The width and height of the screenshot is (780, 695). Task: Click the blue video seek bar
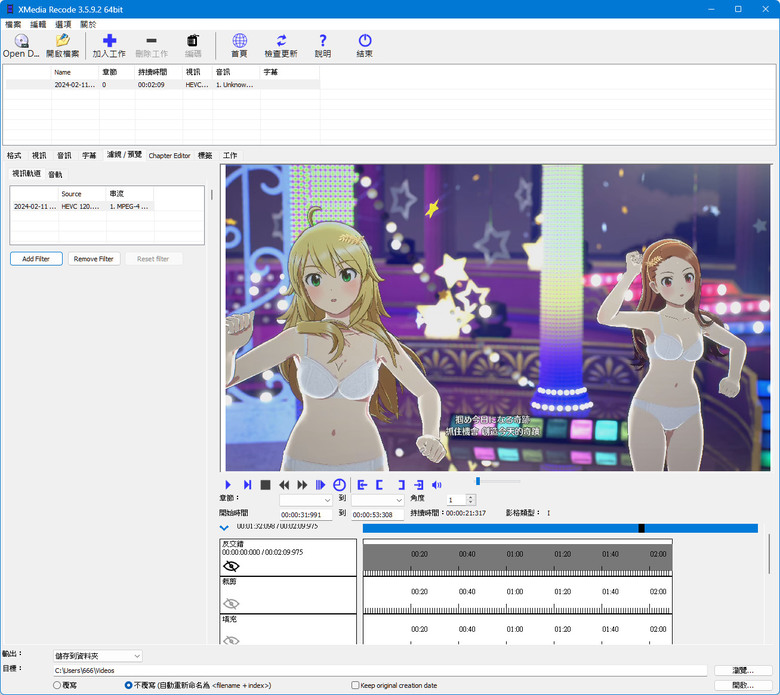click(560, 528)
